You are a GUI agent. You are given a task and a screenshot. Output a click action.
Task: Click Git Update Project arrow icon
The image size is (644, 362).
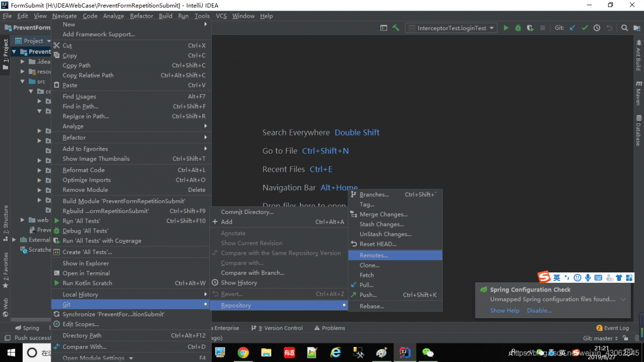(572, 28)
